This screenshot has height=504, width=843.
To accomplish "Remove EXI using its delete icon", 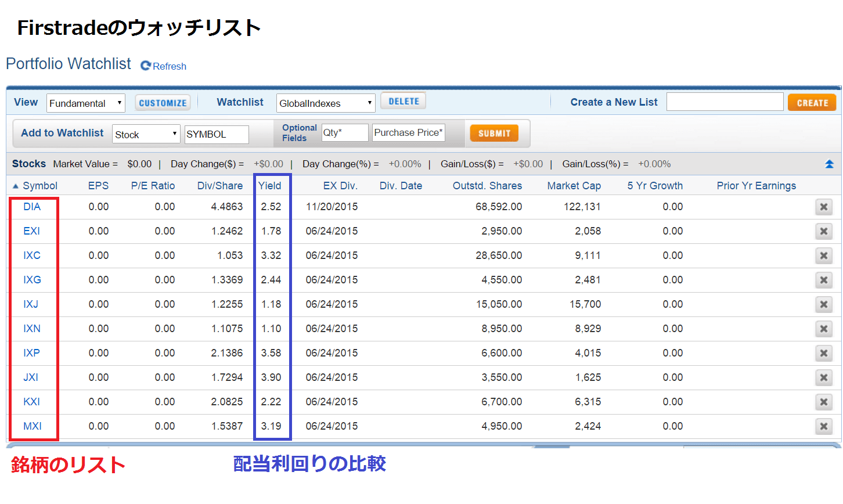I will pyautogui.click(x=823, y=231).
